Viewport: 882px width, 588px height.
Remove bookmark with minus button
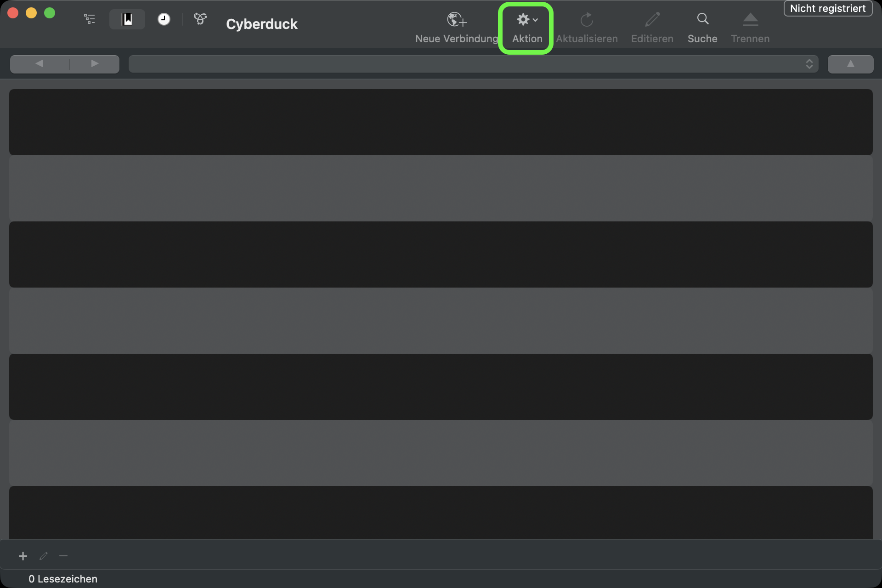pyautogui.click(x=63, y=556)
